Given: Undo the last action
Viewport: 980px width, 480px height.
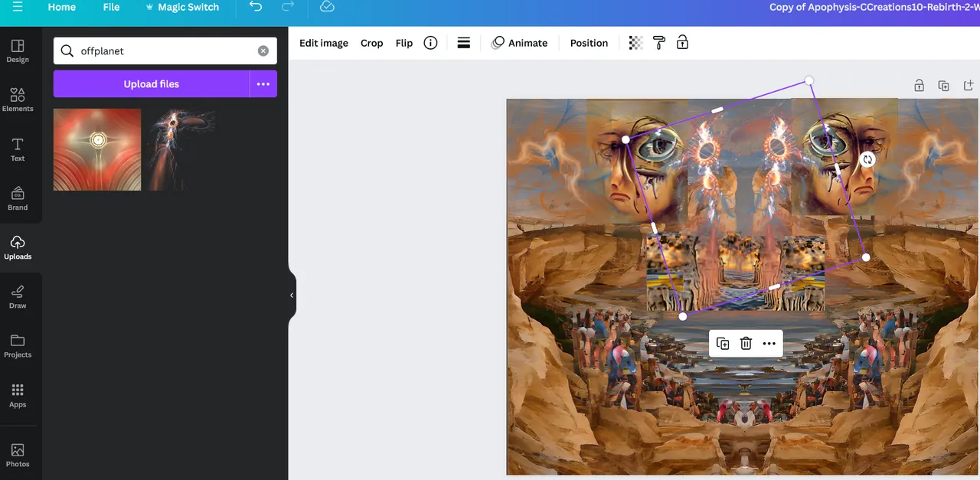Looking at the screenshot, I should tap(256, 7).
